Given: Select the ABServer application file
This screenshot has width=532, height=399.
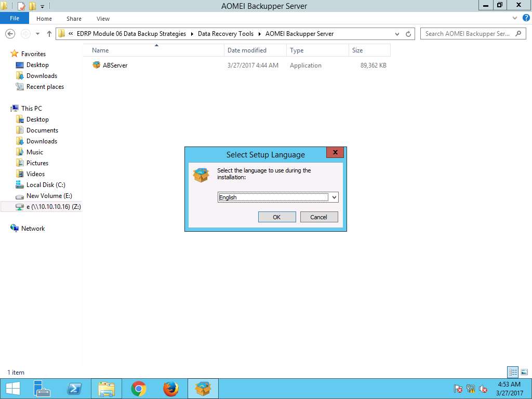Looking at the screenshot, I should (115, 65).
